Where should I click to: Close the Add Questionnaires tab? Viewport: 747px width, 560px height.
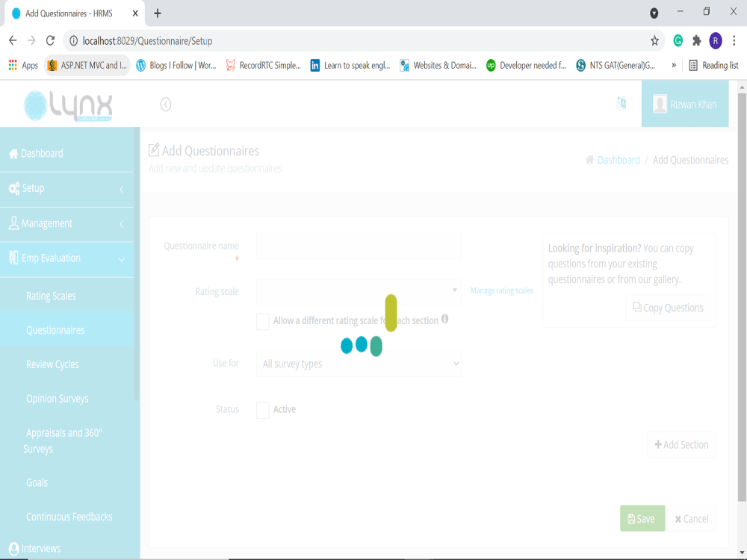(x=135, y=13)
